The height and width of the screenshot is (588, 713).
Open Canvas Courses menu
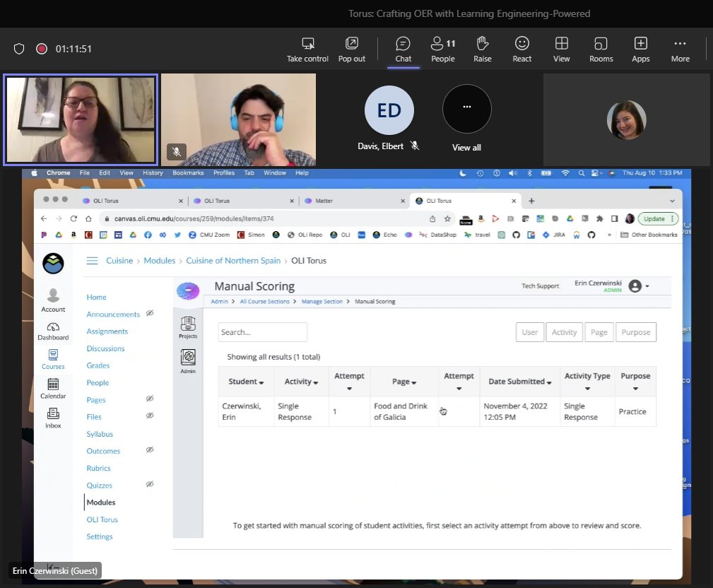(53, 359)
